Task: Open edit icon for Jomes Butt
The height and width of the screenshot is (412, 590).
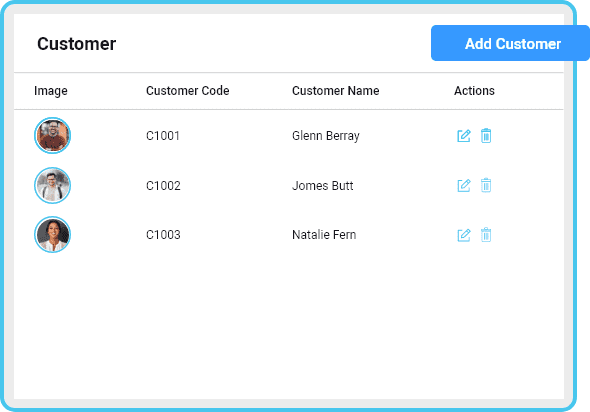Action: click(464, 185)
